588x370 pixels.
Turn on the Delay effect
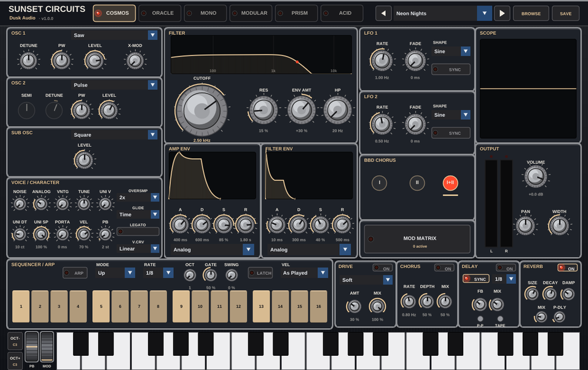tap(506, 268)
